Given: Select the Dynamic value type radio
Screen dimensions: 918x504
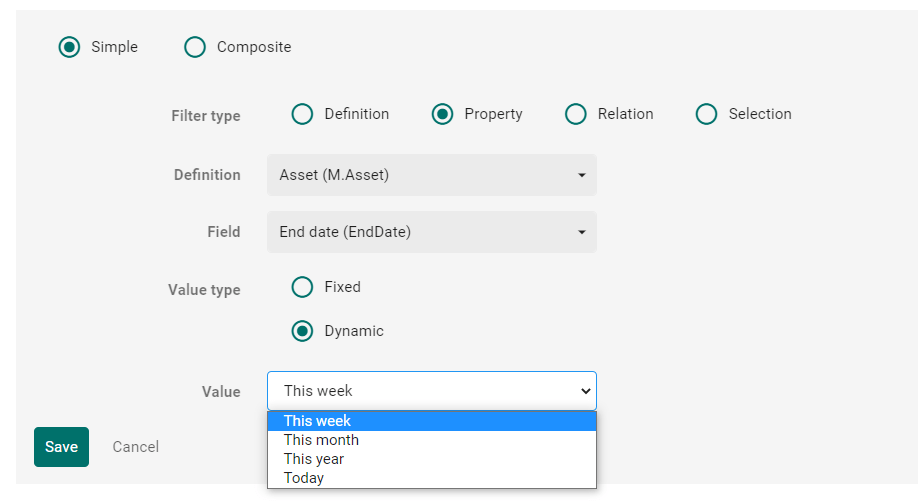Looking at the screenshot, I should pyautogui.click(x=302, y=331).
